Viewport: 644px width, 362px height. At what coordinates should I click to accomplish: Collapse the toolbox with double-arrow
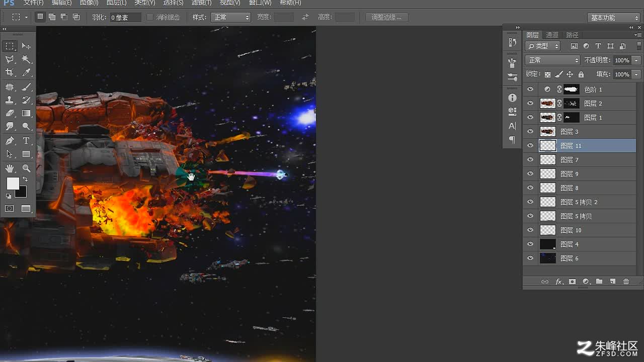pos(5,29)
